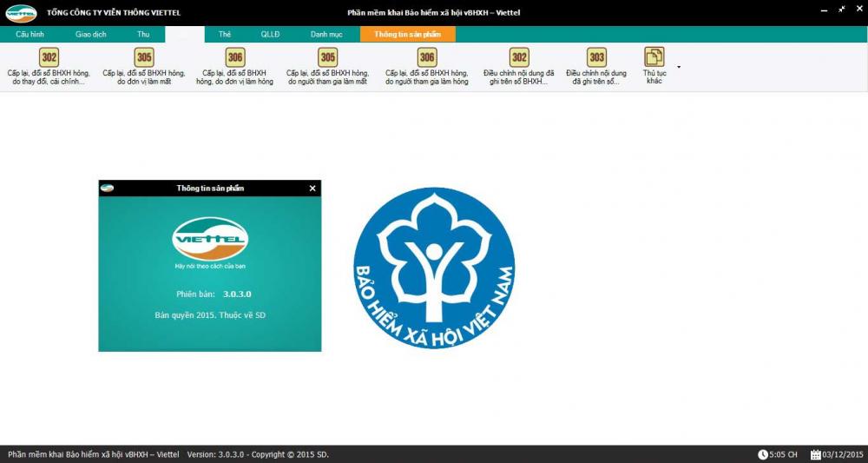Open the QLLĐ tab
Screen dimensions: 868x463
270,34
